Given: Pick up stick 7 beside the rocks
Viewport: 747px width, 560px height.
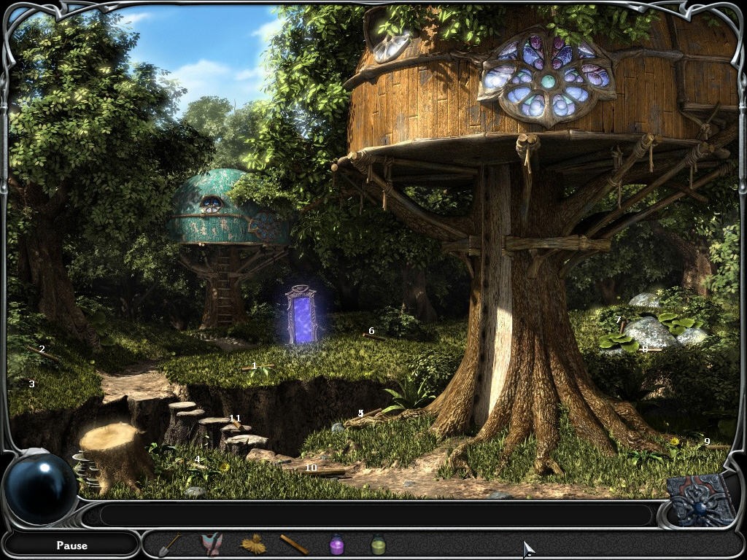Looking at the screenshot, I should click(x=622, y=326).
